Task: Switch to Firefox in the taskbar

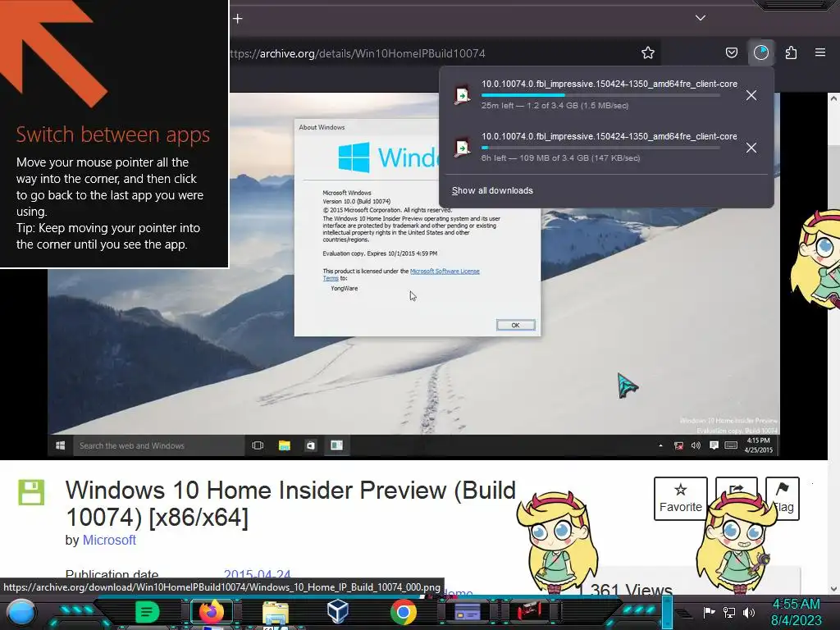Action: (211, 612)
